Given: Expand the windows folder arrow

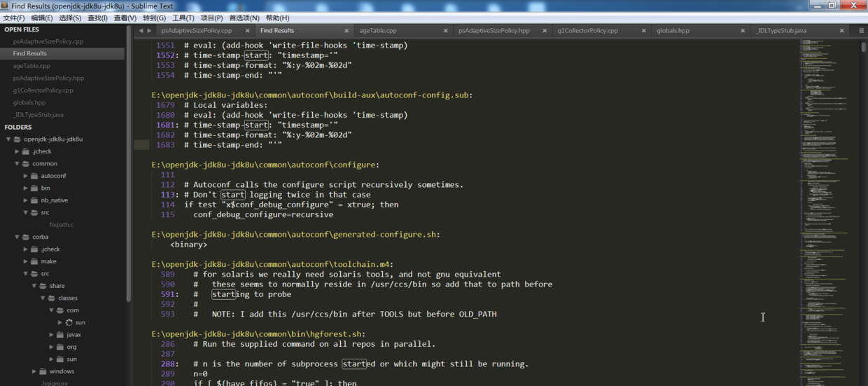Looking at the screenshot, I should (x=34, y=372).
